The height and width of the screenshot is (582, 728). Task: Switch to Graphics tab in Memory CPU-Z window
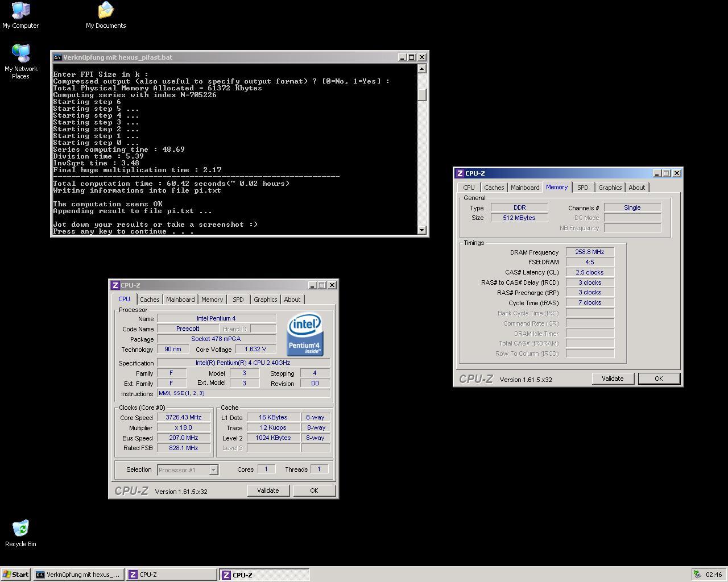coord(610,188)
